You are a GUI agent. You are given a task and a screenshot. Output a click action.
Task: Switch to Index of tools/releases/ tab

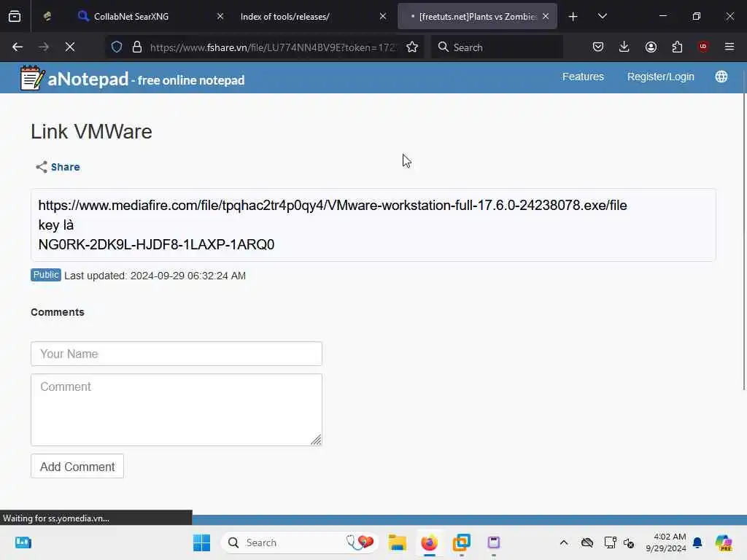(x=285, y=17)
